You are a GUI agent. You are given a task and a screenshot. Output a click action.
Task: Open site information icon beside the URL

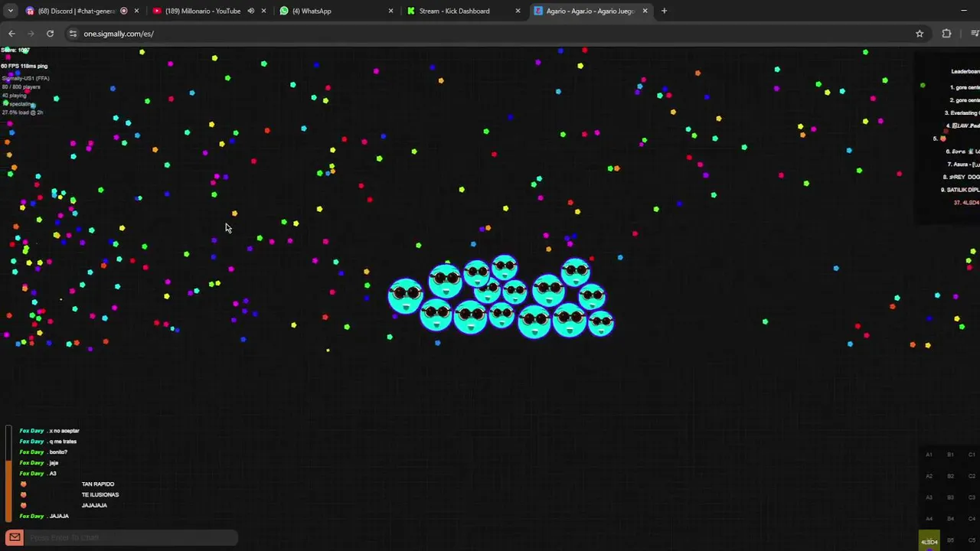point(73,34)
